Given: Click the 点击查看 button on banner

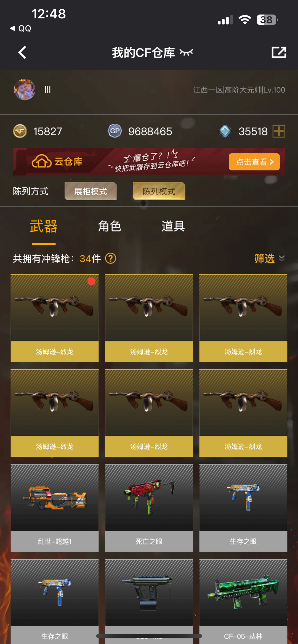Looking at the screenshot, I should coord(254,162).
